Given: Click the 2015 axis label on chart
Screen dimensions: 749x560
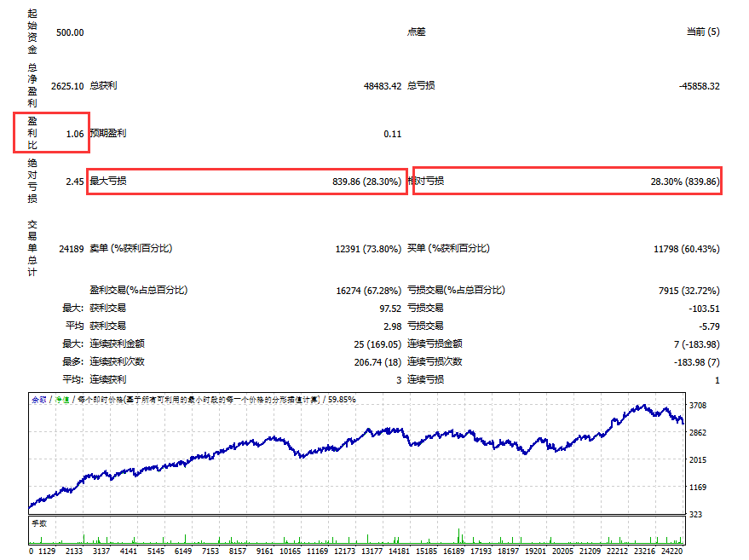Looking at the screenshot, I should [697, 460].
